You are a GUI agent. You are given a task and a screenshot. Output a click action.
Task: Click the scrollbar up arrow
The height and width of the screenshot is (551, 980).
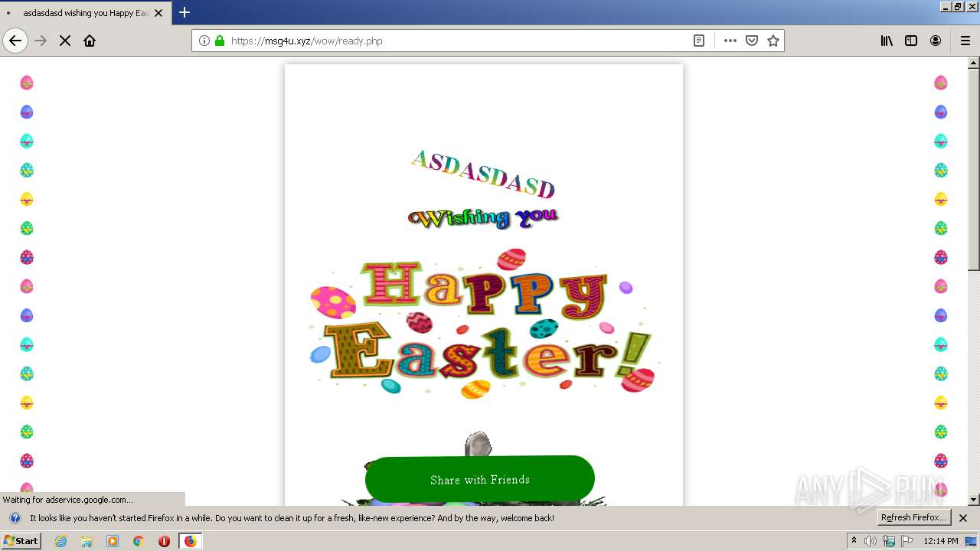click(x=973, y=63)
